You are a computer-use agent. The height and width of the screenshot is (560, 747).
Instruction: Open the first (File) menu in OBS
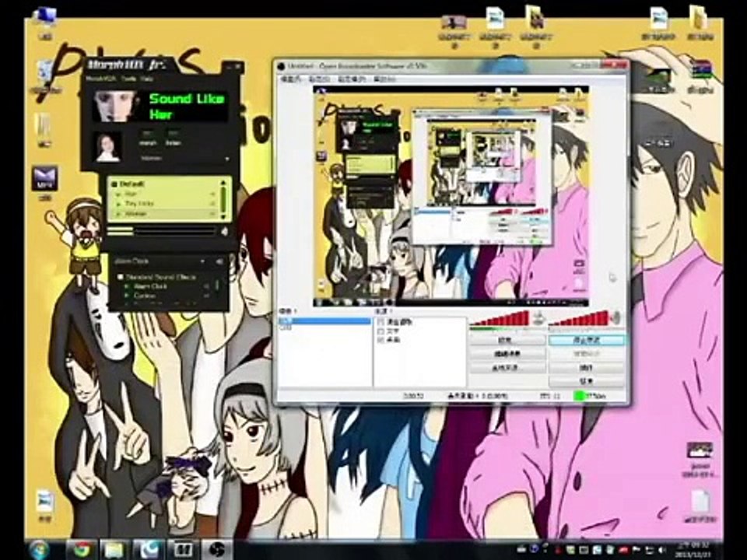coord(290,79)
